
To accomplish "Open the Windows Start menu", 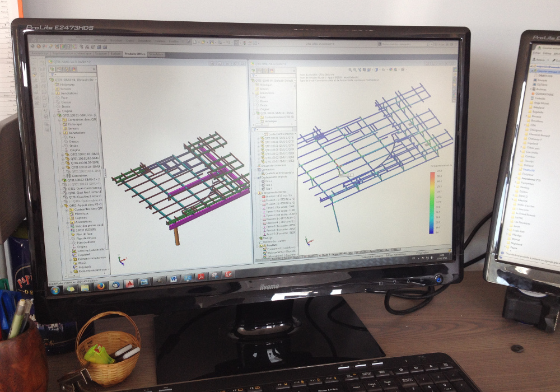I will [55, 290].
